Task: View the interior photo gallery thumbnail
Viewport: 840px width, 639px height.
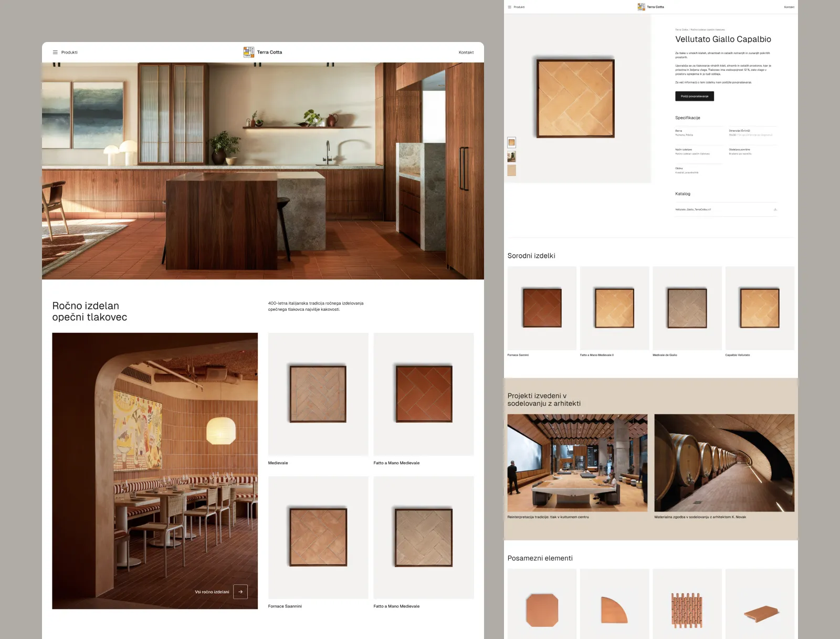Action: [x=511, y=156]
